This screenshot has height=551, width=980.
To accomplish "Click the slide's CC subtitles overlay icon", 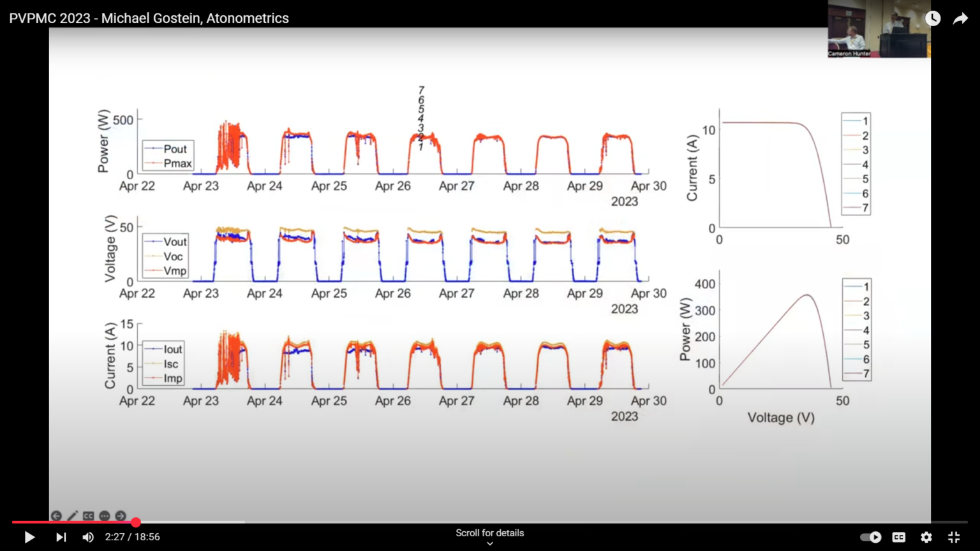I will (88, 515).
